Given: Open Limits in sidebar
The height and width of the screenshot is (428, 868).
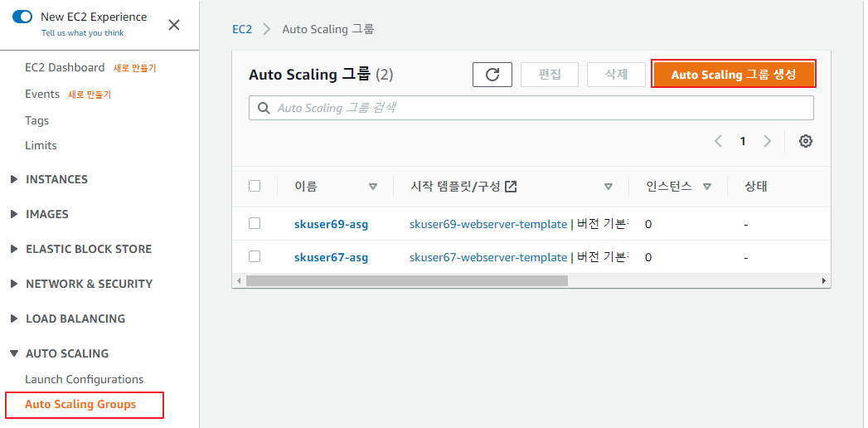Looking at the screenshot, I should click(41, 146).
